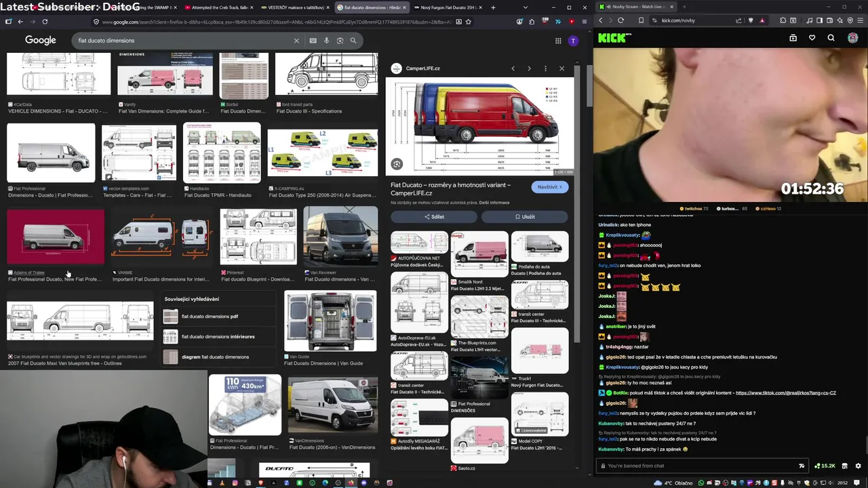Viewport: 868px width, 488px height.
Task: Search inside image with Lens icon on preview
Action: 397,164
